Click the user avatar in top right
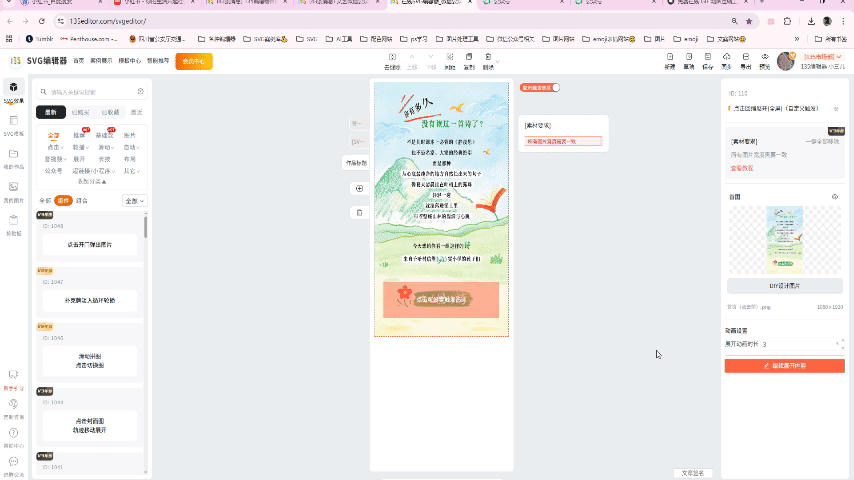This screenshot has width=854, height=480. 785,62
